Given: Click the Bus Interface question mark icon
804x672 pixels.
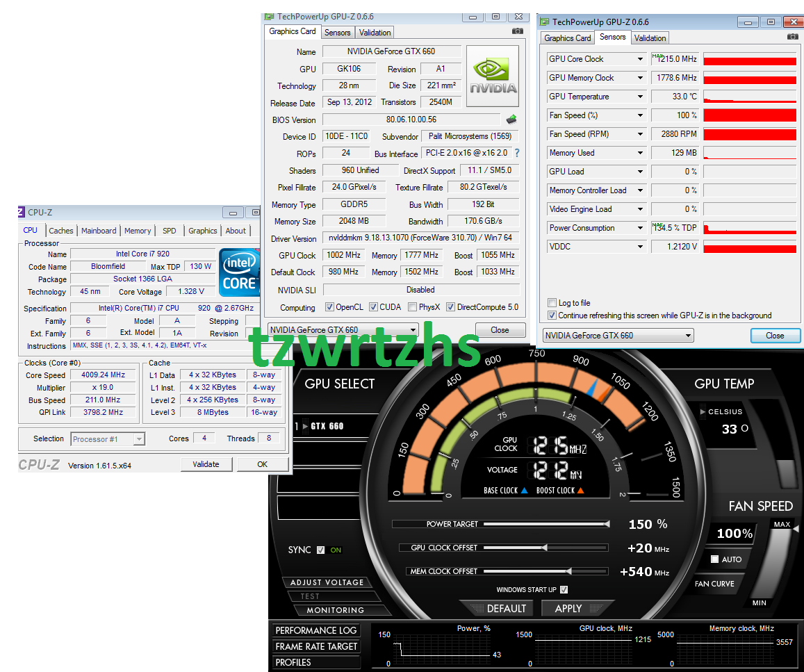Looking at the screenshot, I should click(516, 153).
